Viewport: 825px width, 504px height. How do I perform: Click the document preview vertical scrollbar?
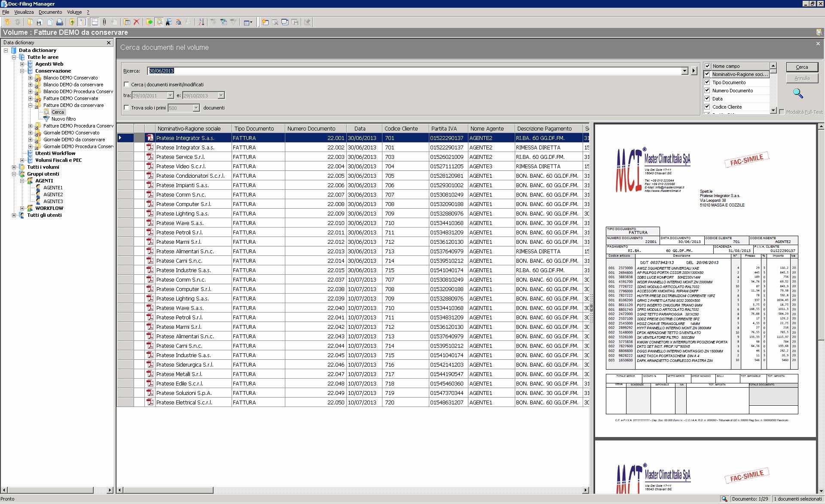821,308
